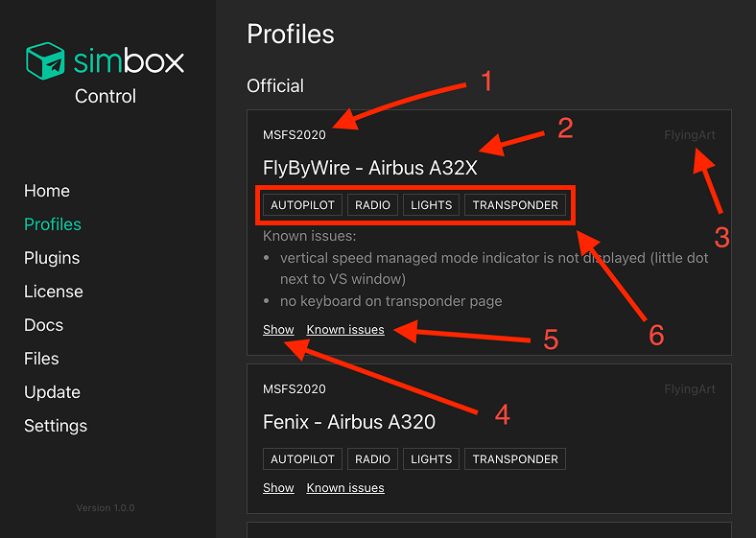Click the Profiles page heading
The width and height of the screenshot is (756, 538).
291,35
